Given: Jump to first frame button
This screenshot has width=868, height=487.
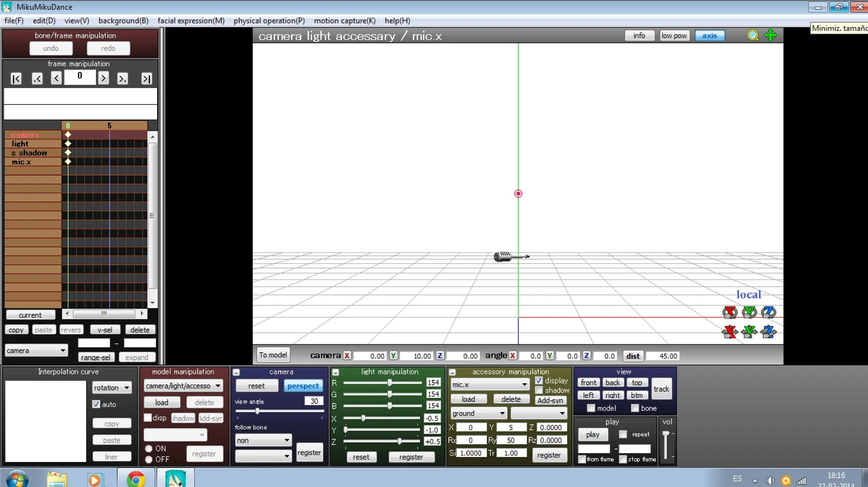Looking at the screenshot, I should pyautogui.click(x=16, y=79).
